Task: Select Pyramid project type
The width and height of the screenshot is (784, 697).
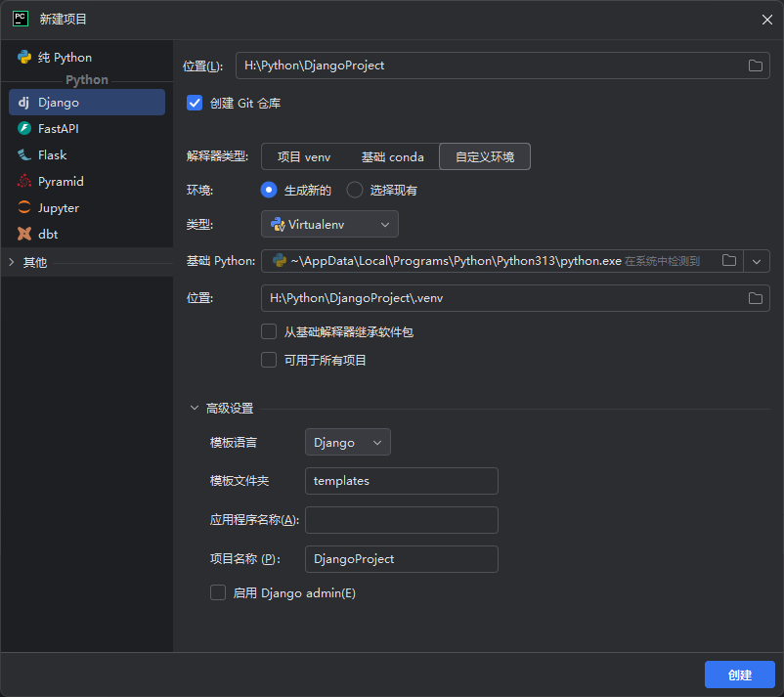Action: coord(87,181)
